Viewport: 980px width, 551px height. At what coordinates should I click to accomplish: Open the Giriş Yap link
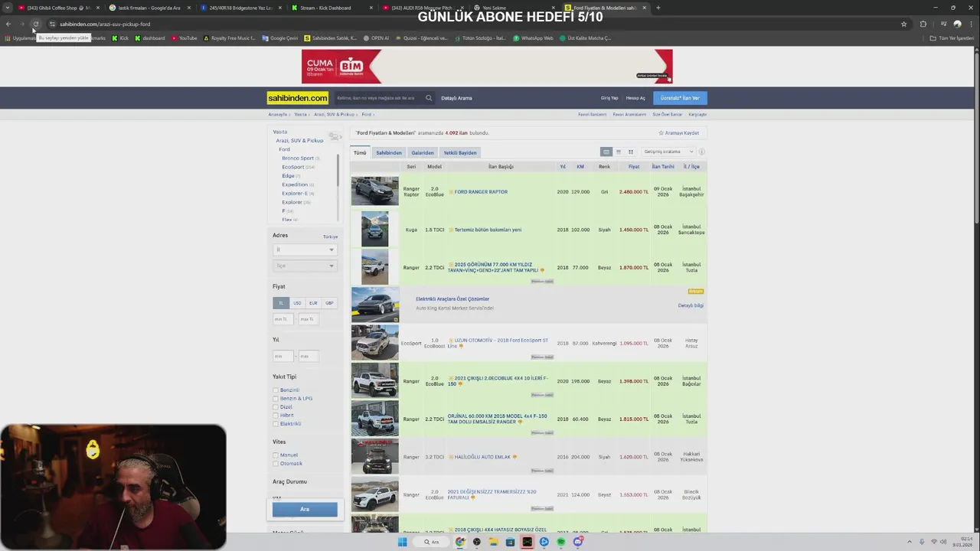[609, 98]
